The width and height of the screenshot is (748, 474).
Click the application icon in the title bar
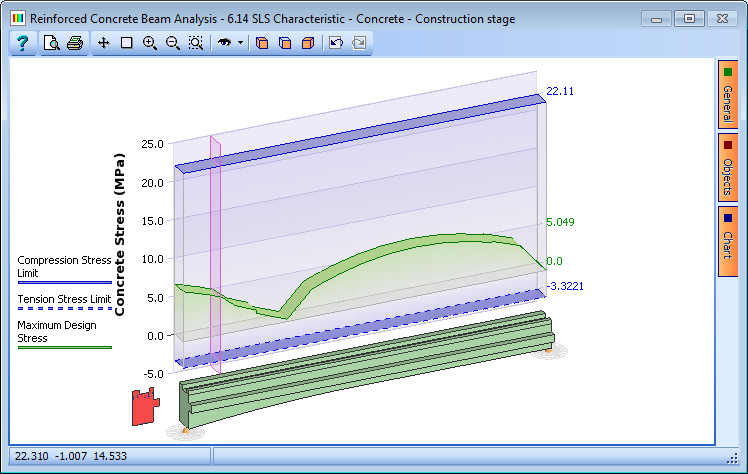point(18,19)
